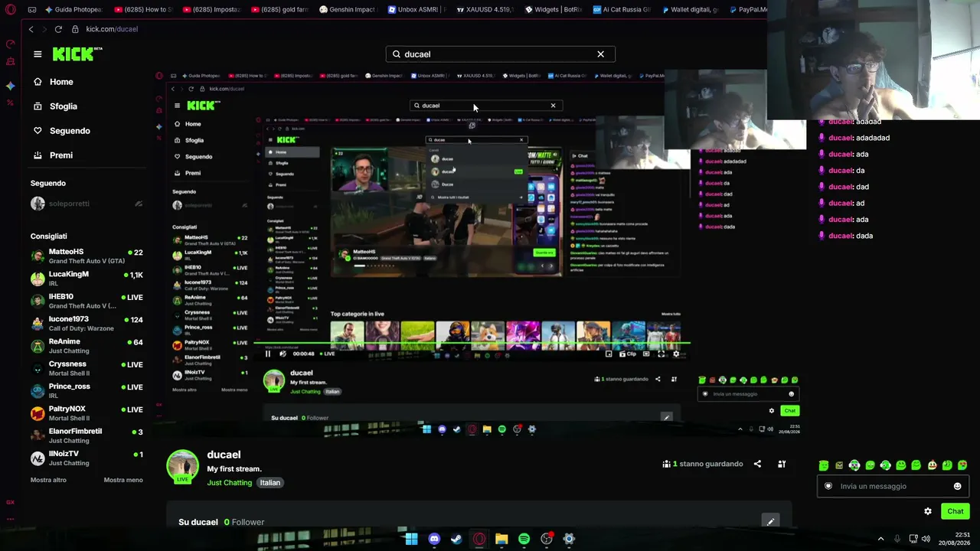Image resolution: width=980 pixels, height=551 pixels.
Task: Click the last heart-eyes emote above chat input
Action: tap(962, 465)
